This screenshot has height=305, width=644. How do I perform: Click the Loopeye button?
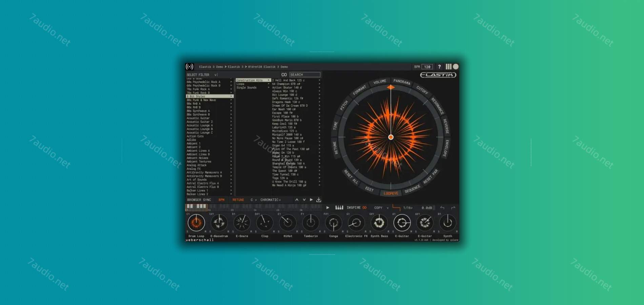pos(391,193)
